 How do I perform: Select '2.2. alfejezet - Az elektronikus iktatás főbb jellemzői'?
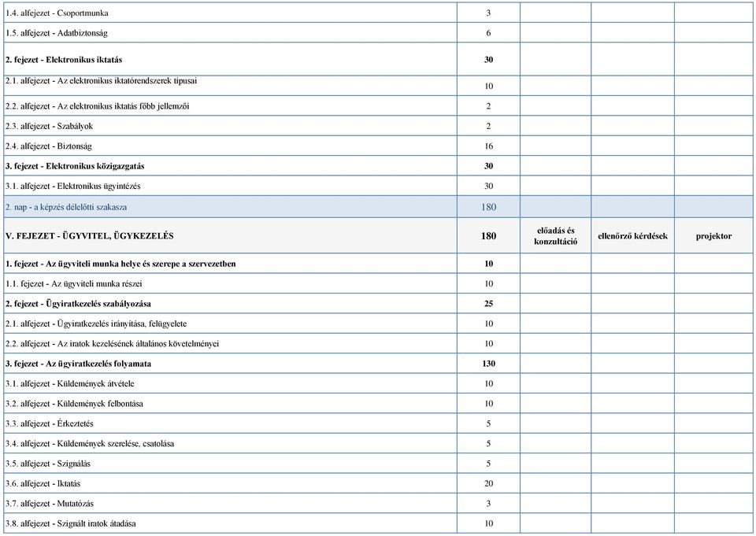pos(98,106)
